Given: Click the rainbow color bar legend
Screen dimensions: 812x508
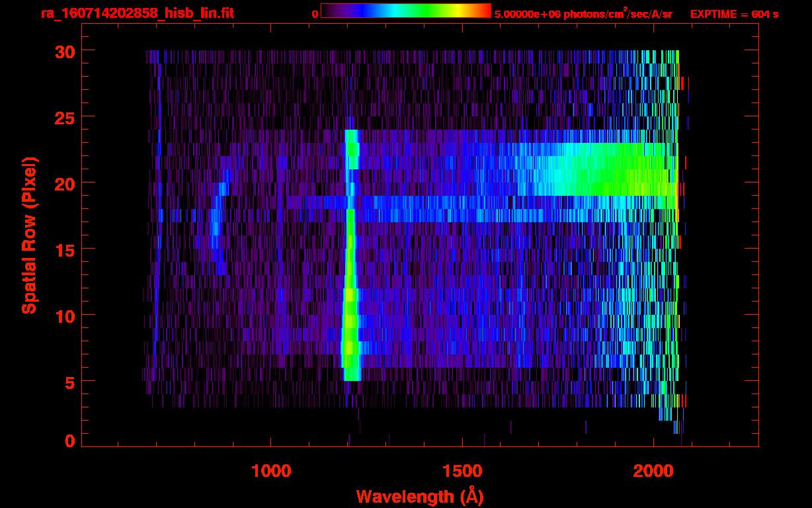Looking at the screenshot, I should tap(405, 11).
